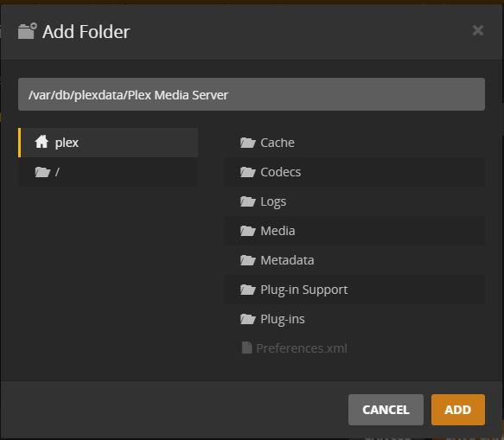Screen dimensions: 504x440
Task: Click the home icon beside plex
Action: (41, 142)
